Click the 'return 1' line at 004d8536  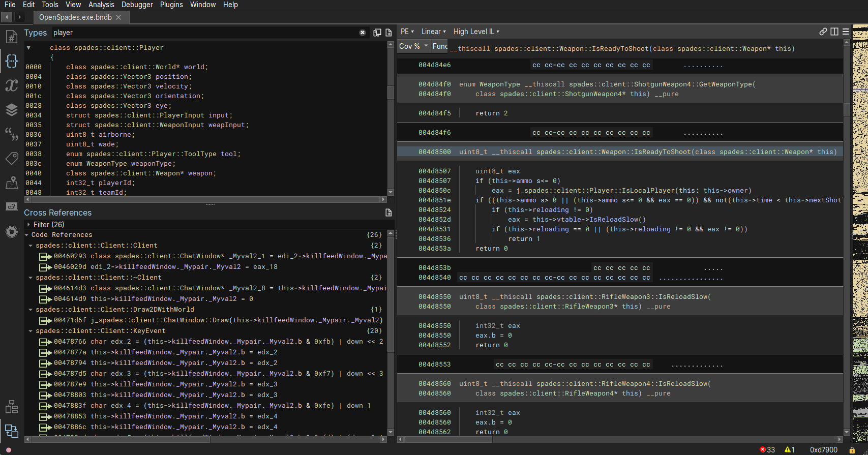(x=524, y=239)
